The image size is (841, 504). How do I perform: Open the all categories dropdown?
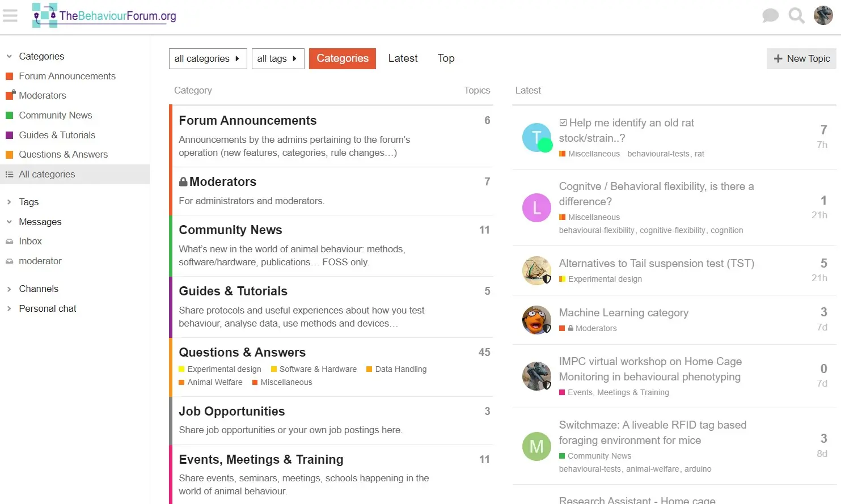(x=208, y=58)
